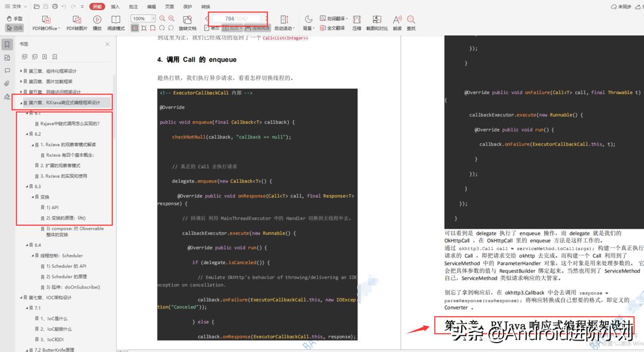This screenshot has height=352, width=644.
Task: Enter 阅读模式 reading mode
Action: [x=116, y=23]
